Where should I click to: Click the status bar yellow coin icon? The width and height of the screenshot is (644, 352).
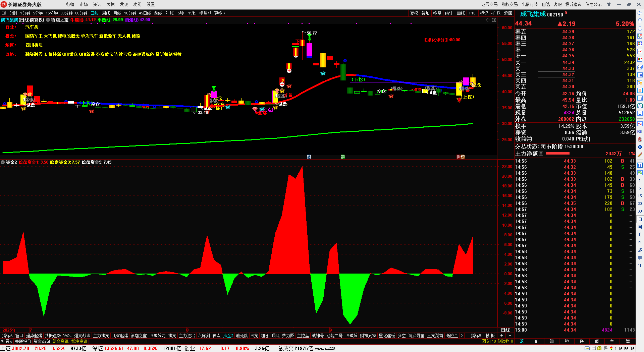tap(599, 349)
